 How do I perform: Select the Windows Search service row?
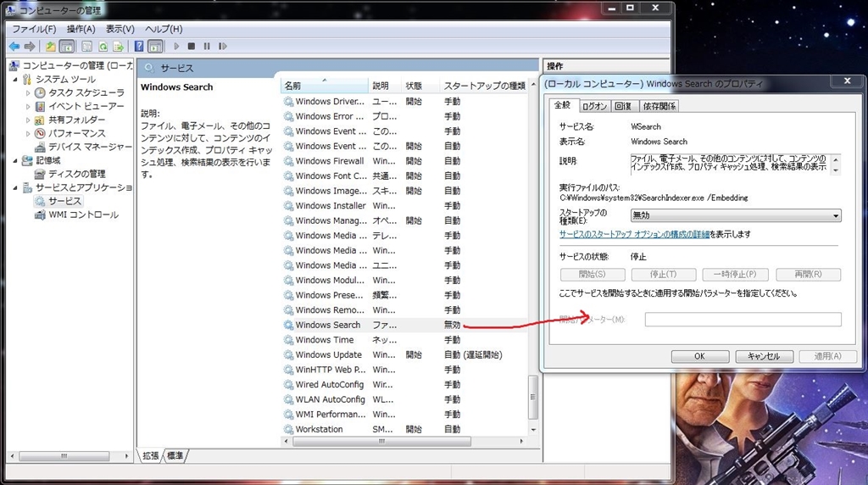tap(404, 325)
